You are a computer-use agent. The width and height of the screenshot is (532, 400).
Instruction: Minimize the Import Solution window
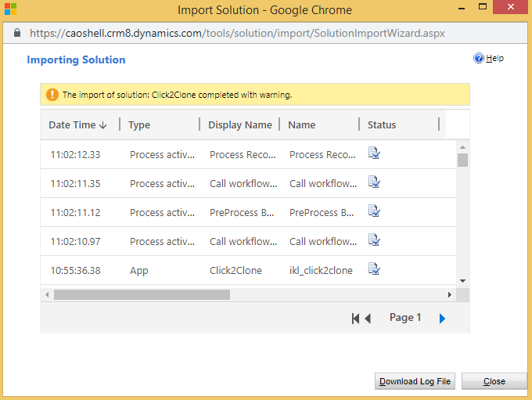pos(462,9)
